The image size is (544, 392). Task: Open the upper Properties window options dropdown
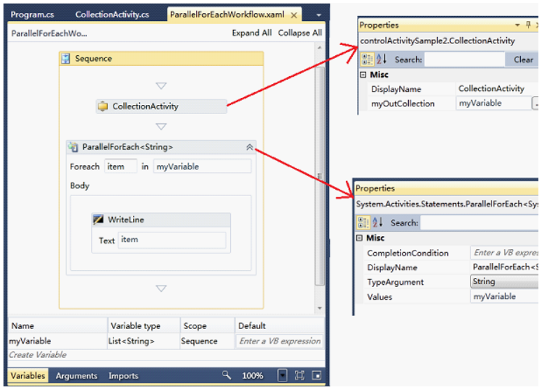point(517,25)
